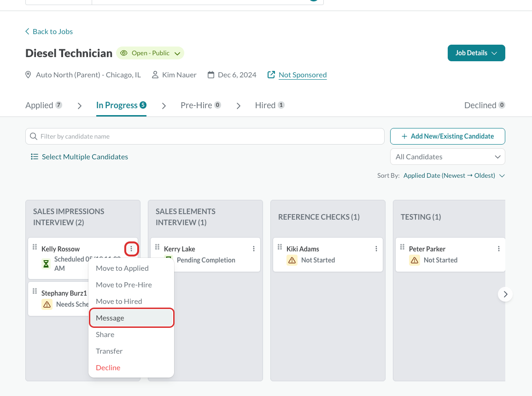The width and height of the screenshot is (532, 396).
Task: Open Kiki Adams' three-dot options menu
Action: [376, 249]
